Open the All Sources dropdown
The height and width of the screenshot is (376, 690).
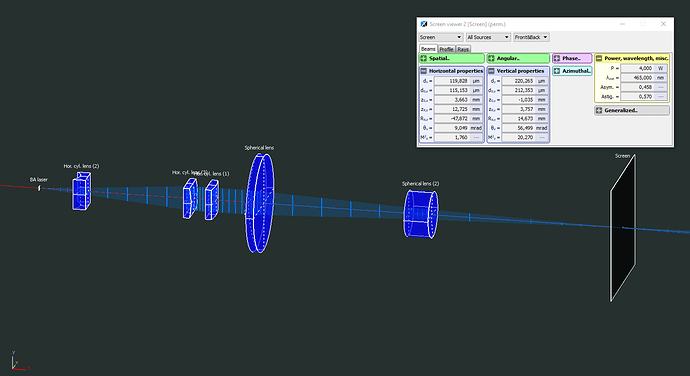(x=488, y=37)
